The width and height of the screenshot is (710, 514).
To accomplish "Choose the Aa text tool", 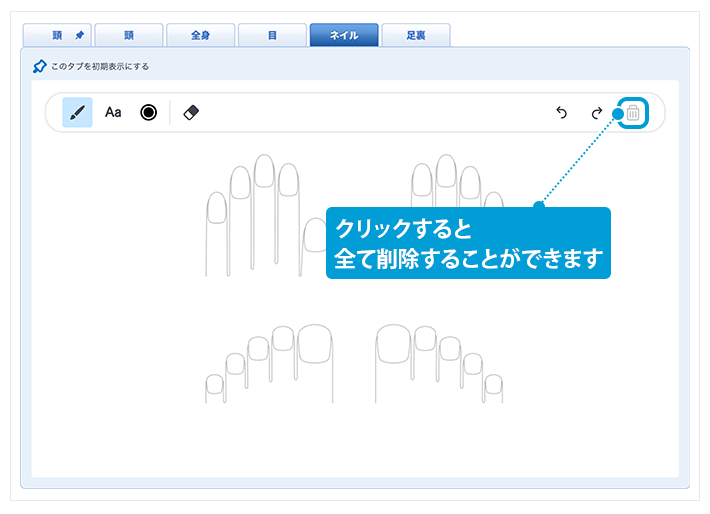I will (x=113, y=113).
